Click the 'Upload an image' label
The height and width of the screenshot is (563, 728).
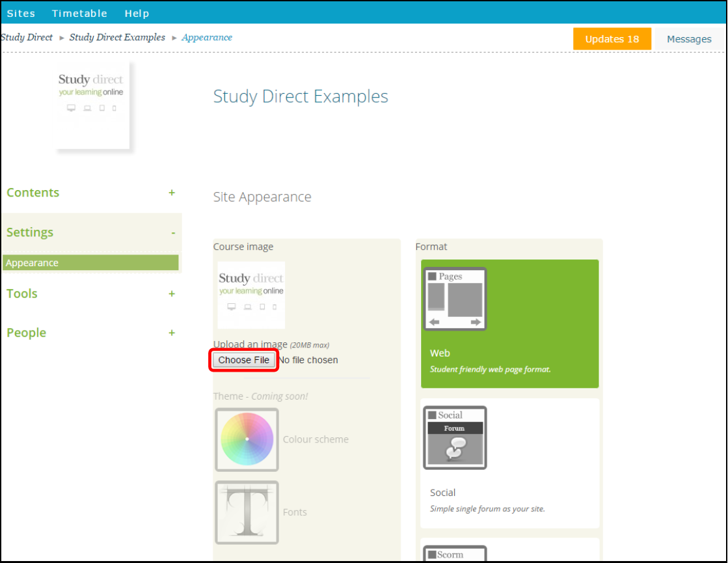point(250,344)
